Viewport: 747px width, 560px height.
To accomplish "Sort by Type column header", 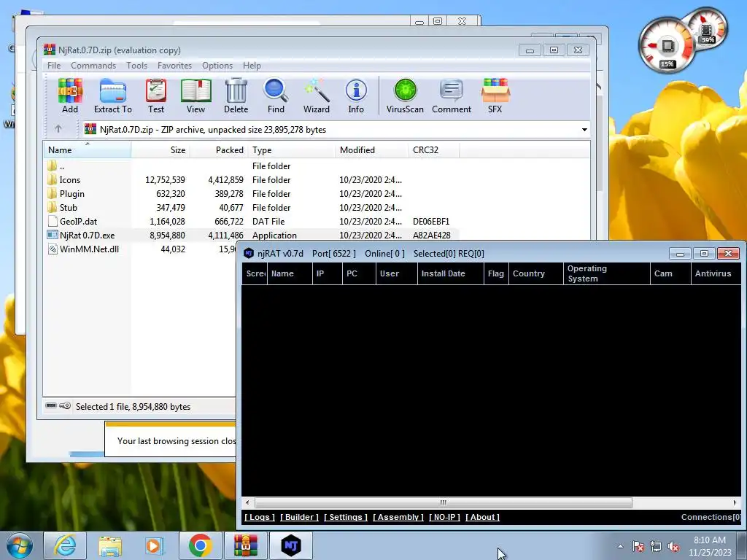I will click(x=292, y=149).
